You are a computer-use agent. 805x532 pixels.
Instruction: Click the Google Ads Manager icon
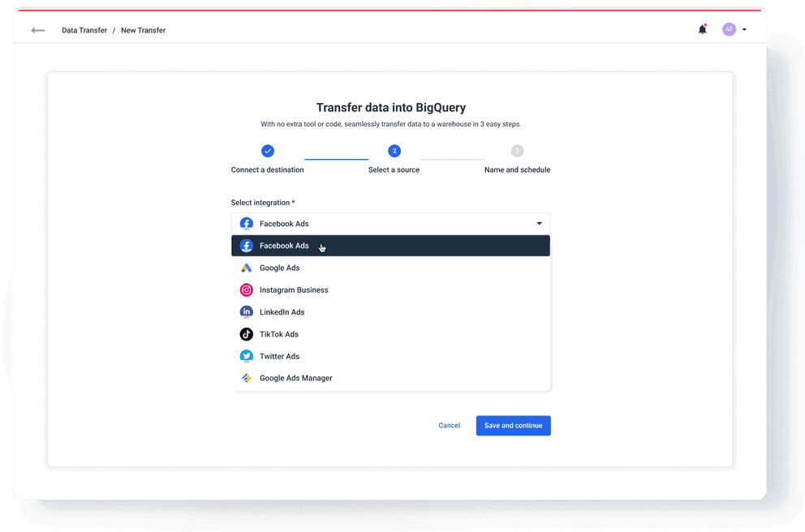[x=246, y=377]
